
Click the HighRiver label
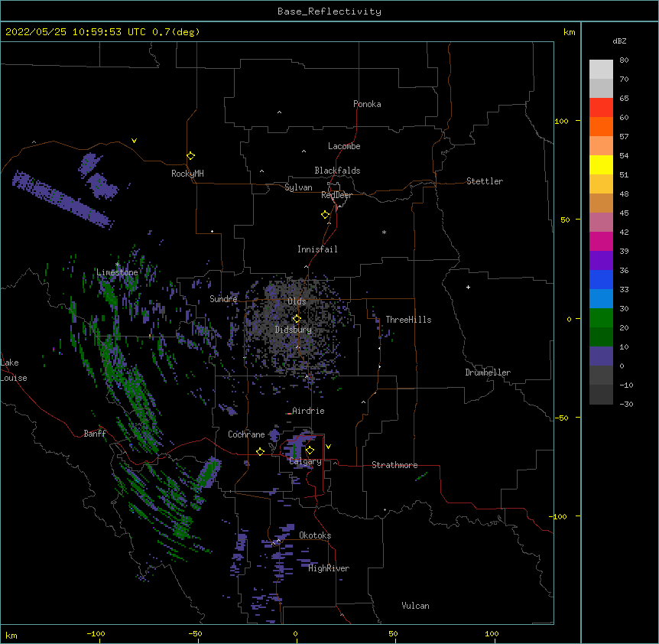click(329, 568)
